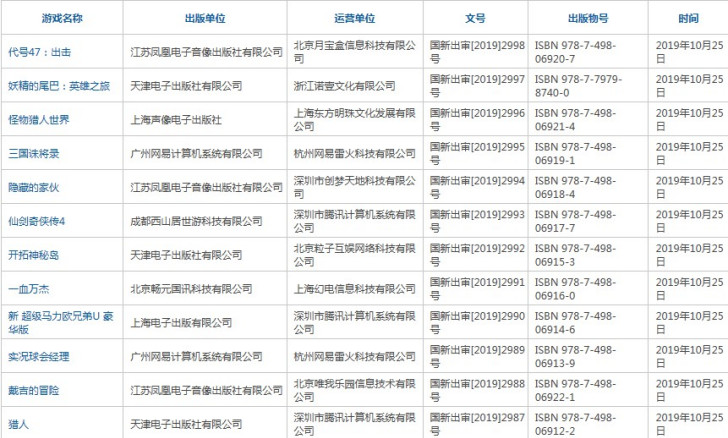Viewport: 728px width, 438px height.
Task: Click the 文号 column header
Action: click(475, 18)
